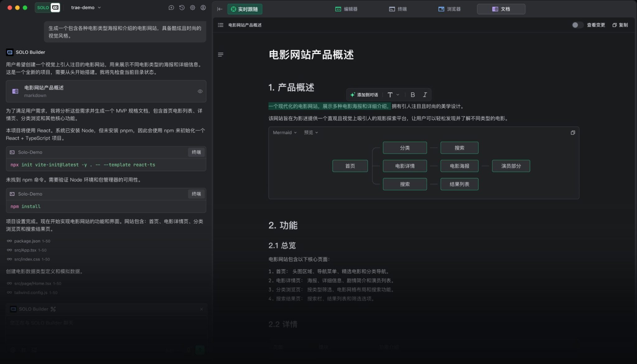Screen dimensions: 637x364
Task: Apply bold formatting to selection
Action: [x=413, y=95]
